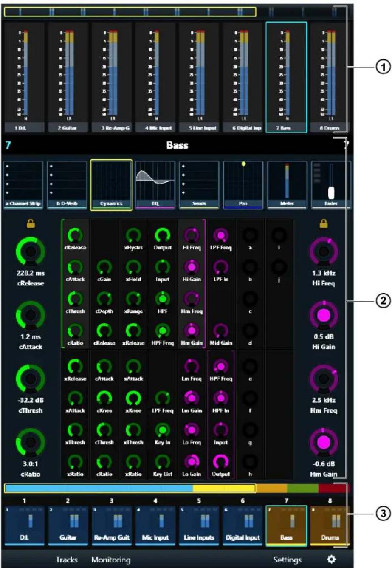Open the Pan function tile
The width and height of the screenshot is (392, 568).
(243, 185)
